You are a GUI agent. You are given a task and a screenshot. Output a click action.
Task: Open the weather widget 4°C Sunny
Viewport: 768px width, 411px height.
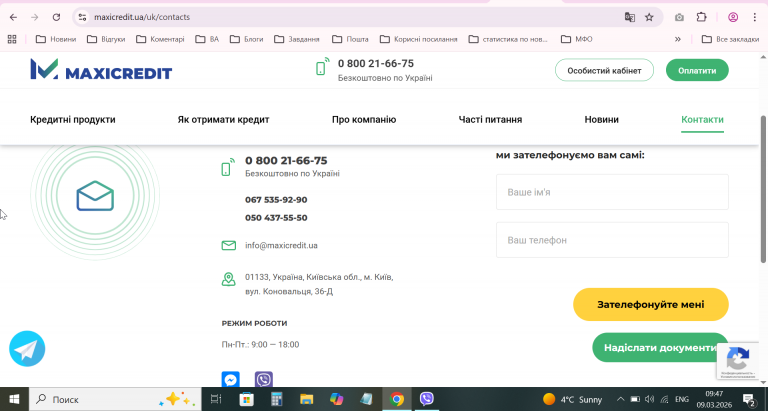coord(573,399)
